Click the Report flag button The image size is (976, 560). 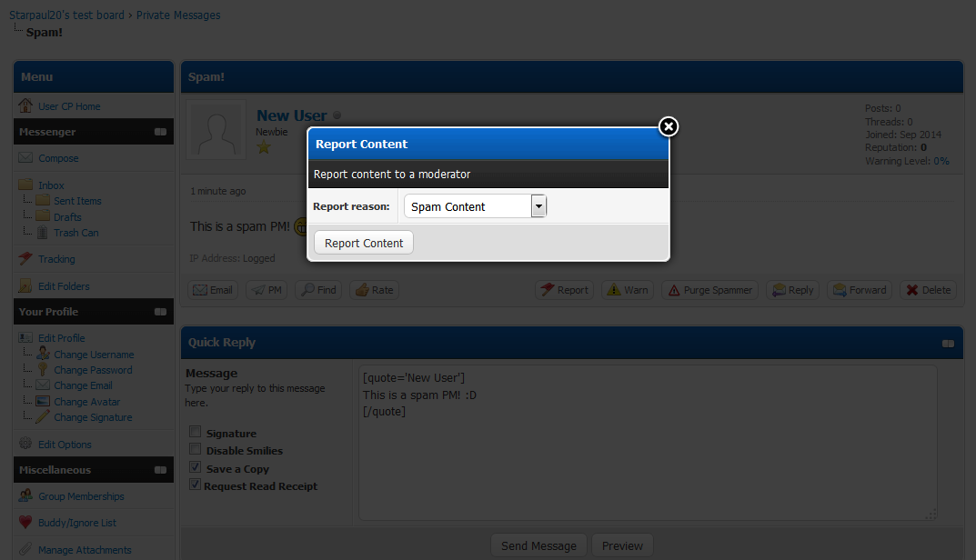(564, 290)
